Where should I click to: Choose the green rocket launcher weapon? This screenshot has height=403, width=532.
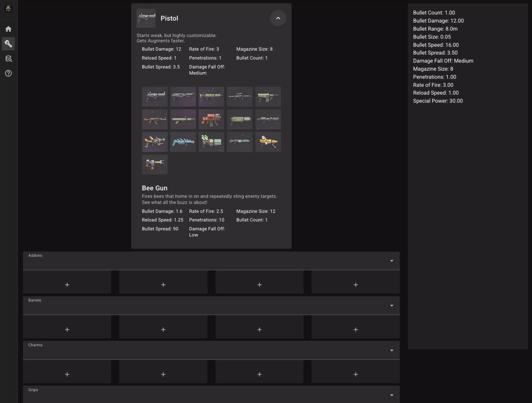183,119
